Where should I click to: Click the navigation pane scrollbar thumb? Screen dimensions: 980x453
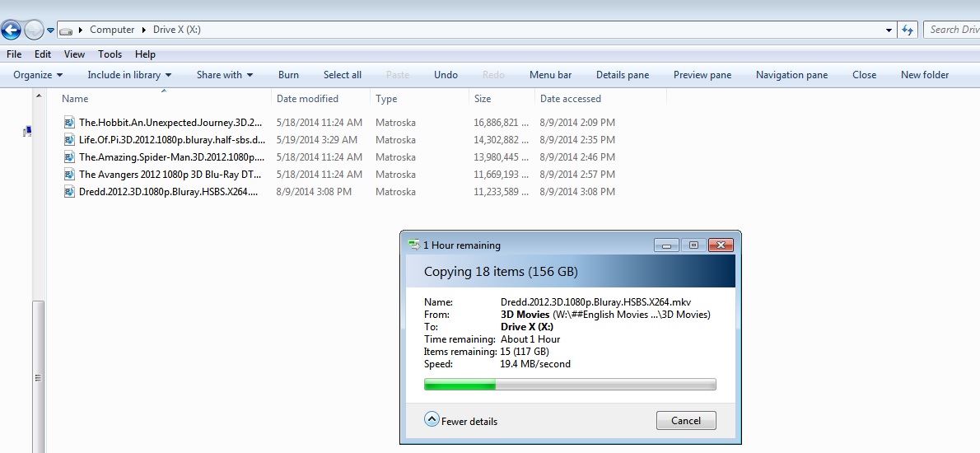(39, 376)
